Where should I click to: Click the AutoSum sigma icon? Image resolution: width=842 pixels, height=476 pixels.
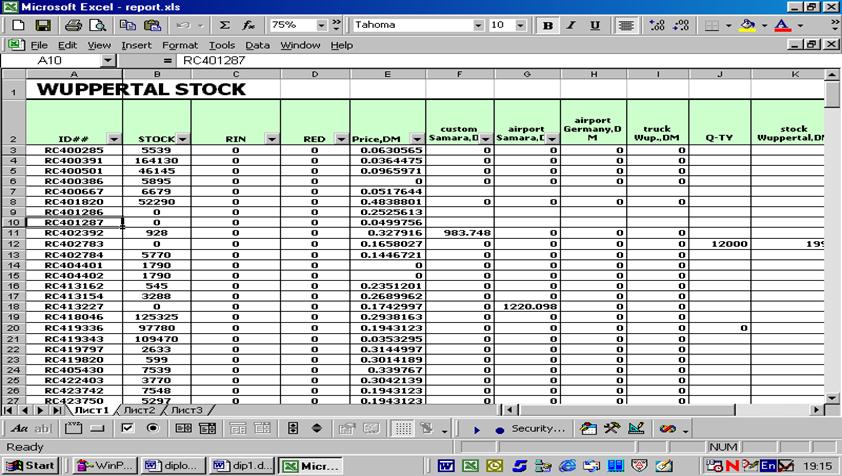[224, 25]
